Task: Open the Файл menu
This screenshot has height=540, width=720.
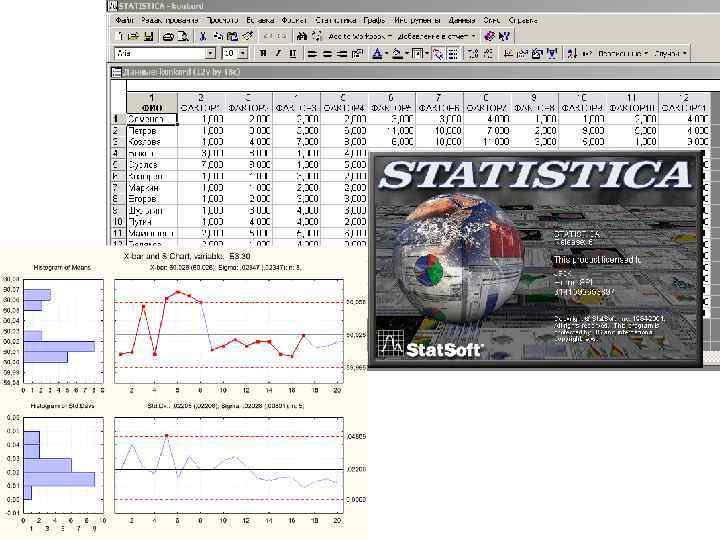Action: (124, 20)
